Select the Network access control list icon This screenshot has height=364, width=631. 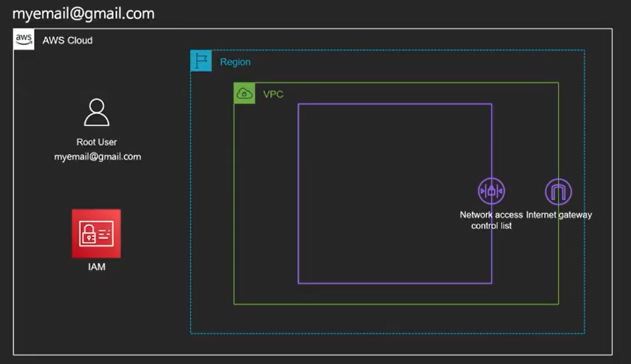[x=492, y=191]
